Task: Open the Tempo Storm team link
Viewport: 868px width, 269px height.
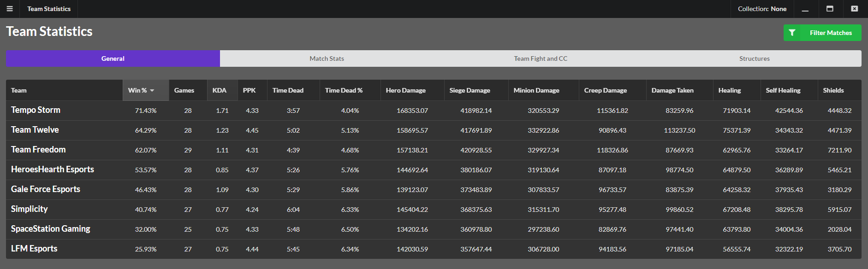Action: 36,110
